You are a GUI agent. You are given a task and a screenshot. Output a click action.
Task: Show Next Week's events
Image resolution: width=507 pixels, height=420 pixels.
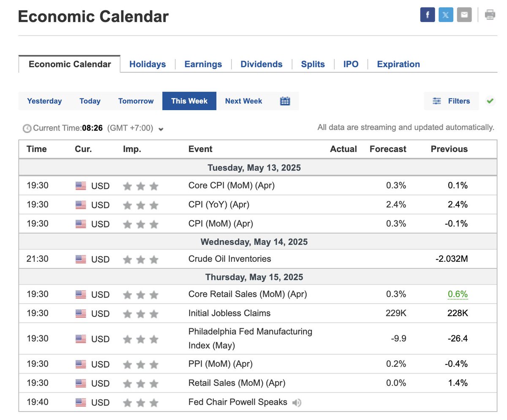(243, 101)
